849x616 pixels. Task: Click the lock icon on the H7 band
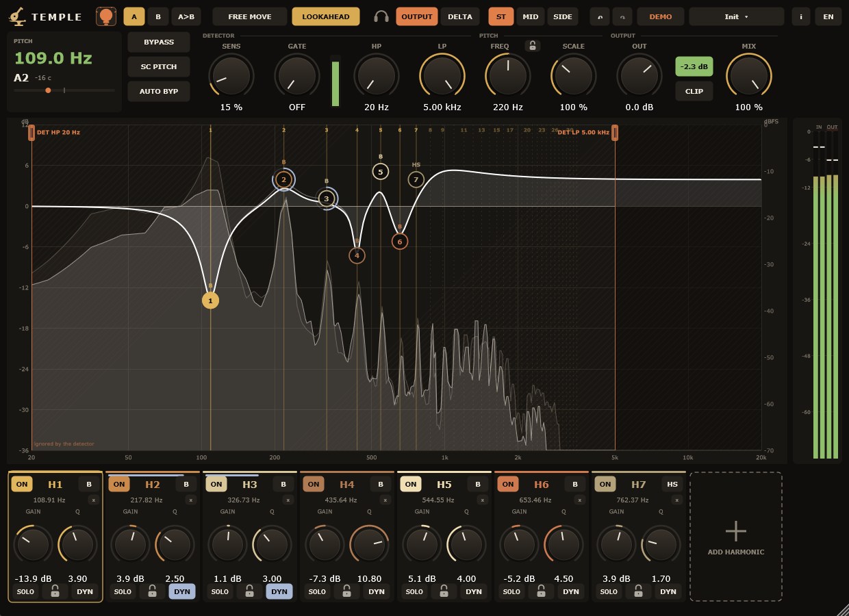pos(639,591)
